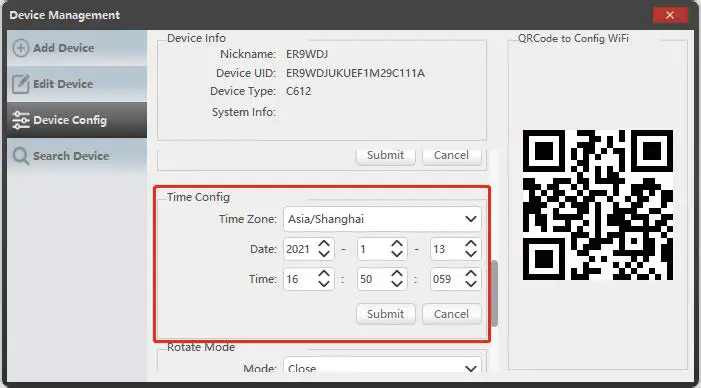Decrease the day value in Date
This screenshot has width=701, height=388.
[x=471, y=254]
